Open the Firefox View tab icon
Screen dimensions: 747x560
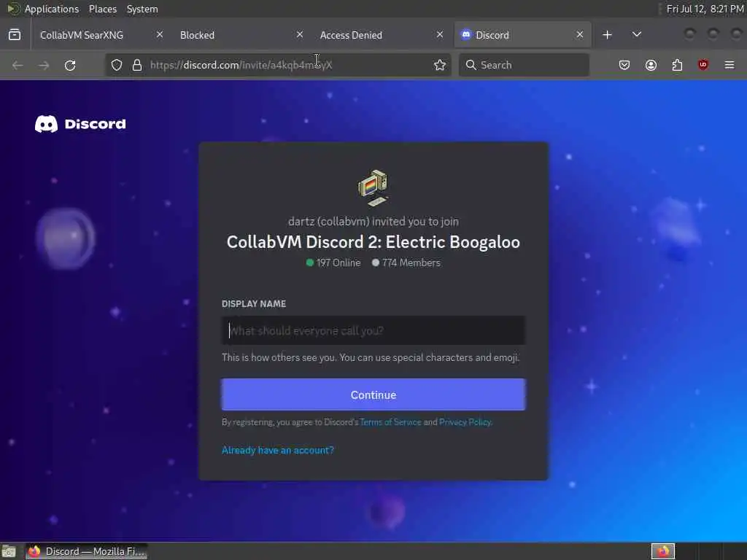[15, 35]
